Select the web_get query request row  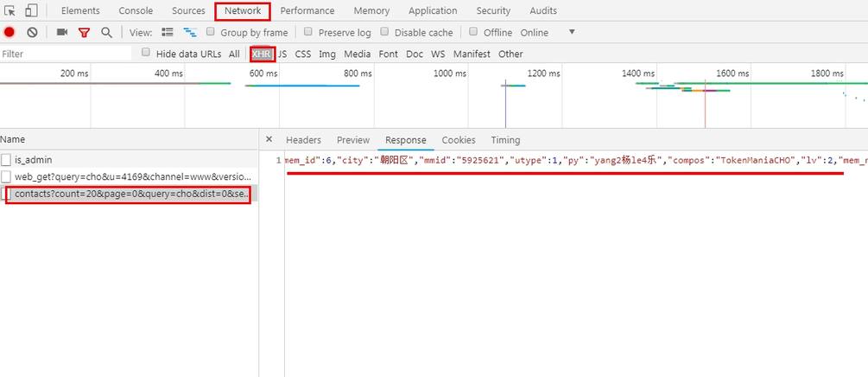(x=132, y=176)
